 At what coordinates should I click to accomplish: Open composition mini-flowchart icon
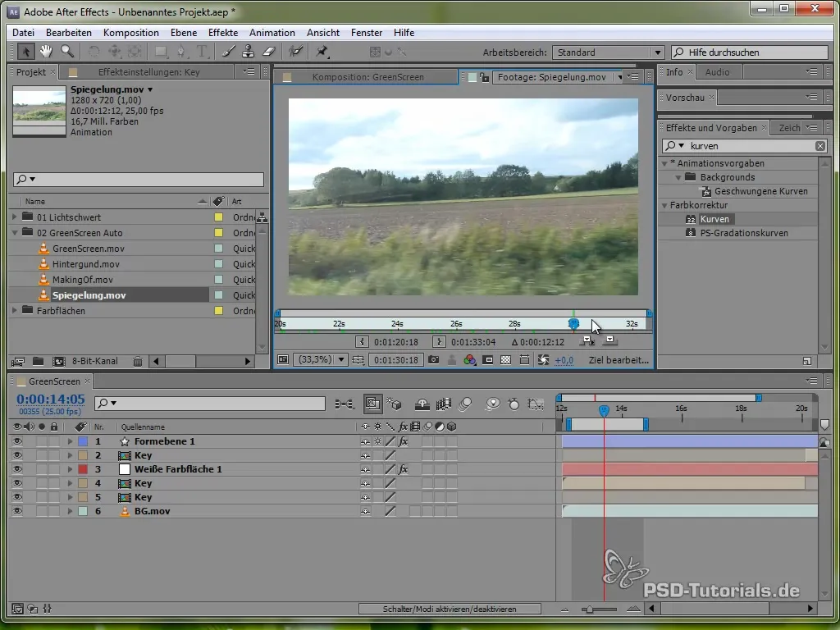point(344,404)
